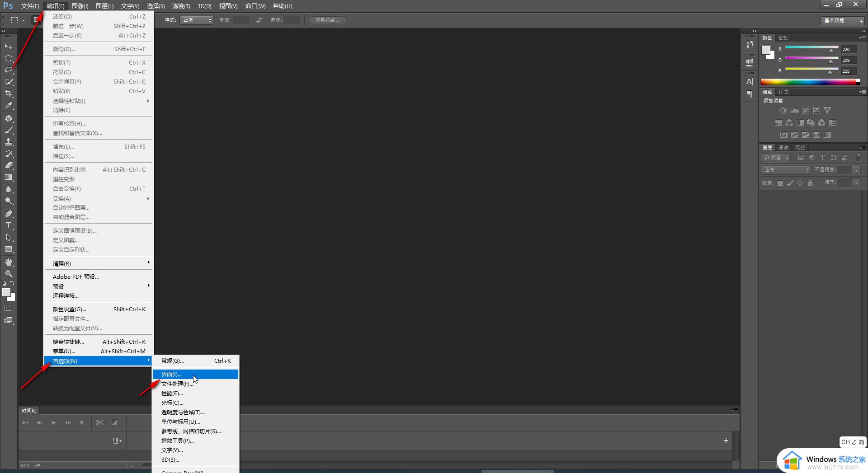The height and width of the screenshot is (473, 868).
Task: Open the layer blend mode 正常 dropdown
Action: point(786,170)
